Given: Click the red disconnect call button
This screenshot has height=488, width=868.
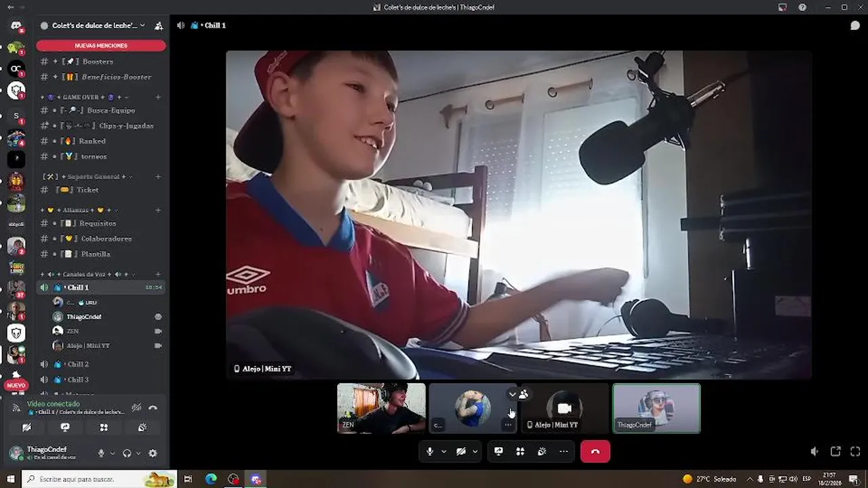Looking at the screenshot, I should [595, 451].
